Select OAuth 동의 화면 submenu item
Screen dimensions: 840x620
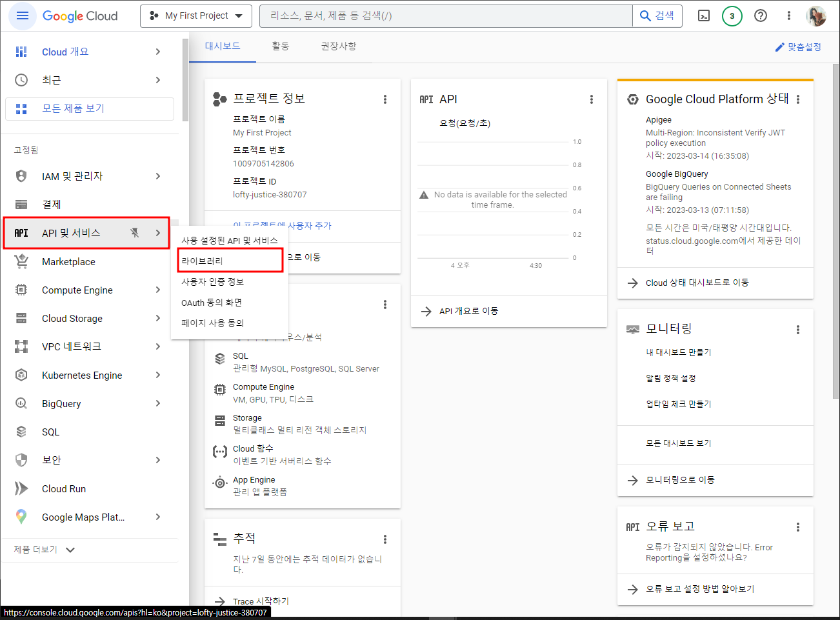click(x=230, y=302)
